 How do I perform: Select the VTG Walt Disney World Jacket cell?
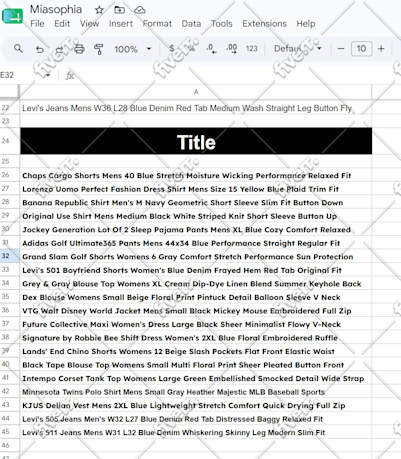click(x=196, y=311)
